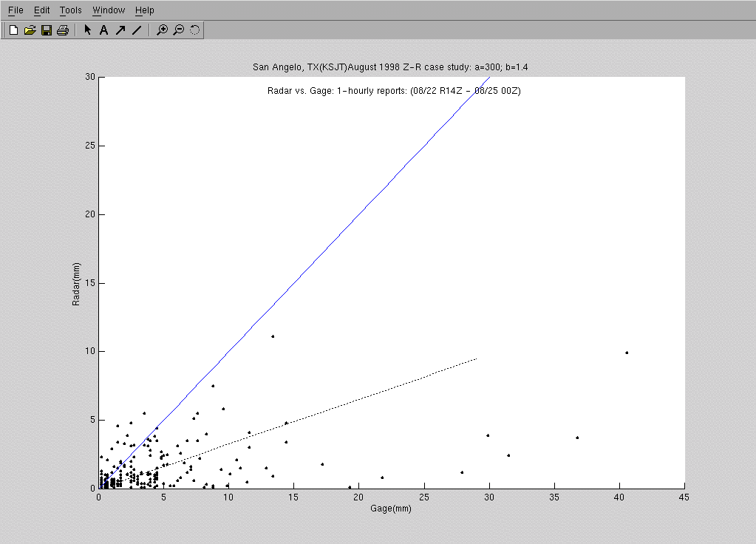Click x-axis tick label 25
This screenshot has width=756, height=544.
pos(423,497)
